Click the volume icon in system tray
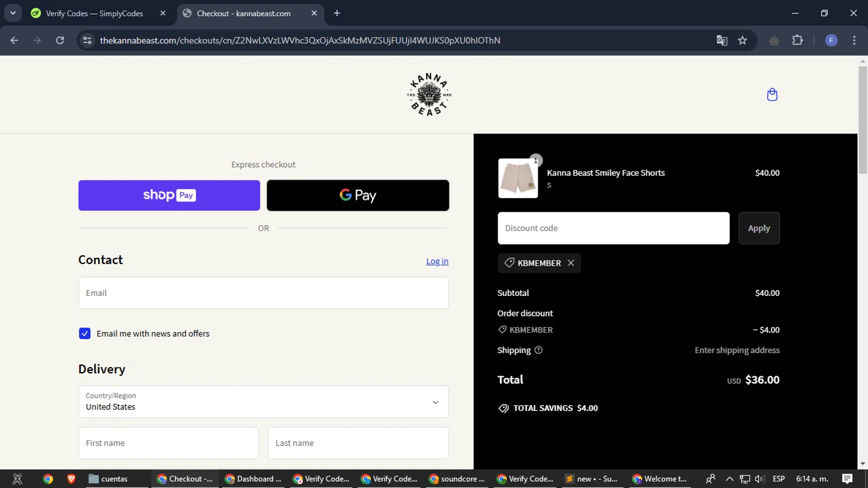This screenshot has width=868, height=488. click(760, 479)
